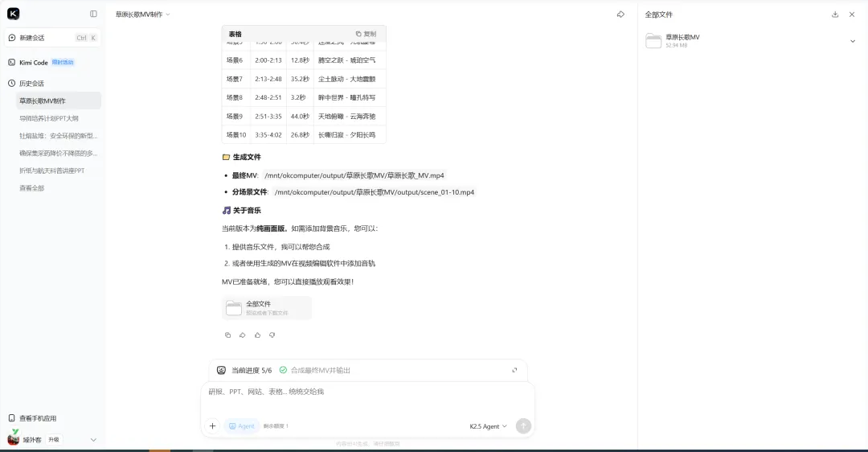
Task: Click 查看全部 to view all history
Action: click(x=31, y=187)
